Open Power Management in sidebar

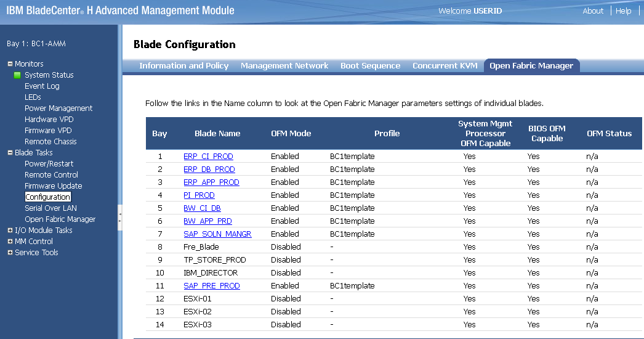click(x=58, y=108)
